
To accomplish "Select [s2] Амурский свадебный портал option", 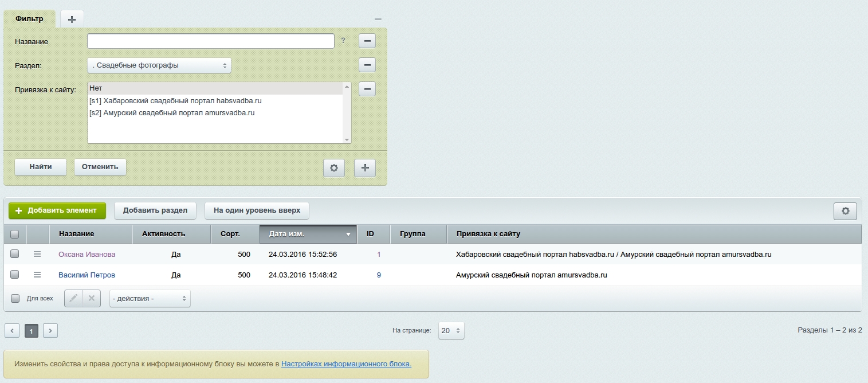I will 215,113.
